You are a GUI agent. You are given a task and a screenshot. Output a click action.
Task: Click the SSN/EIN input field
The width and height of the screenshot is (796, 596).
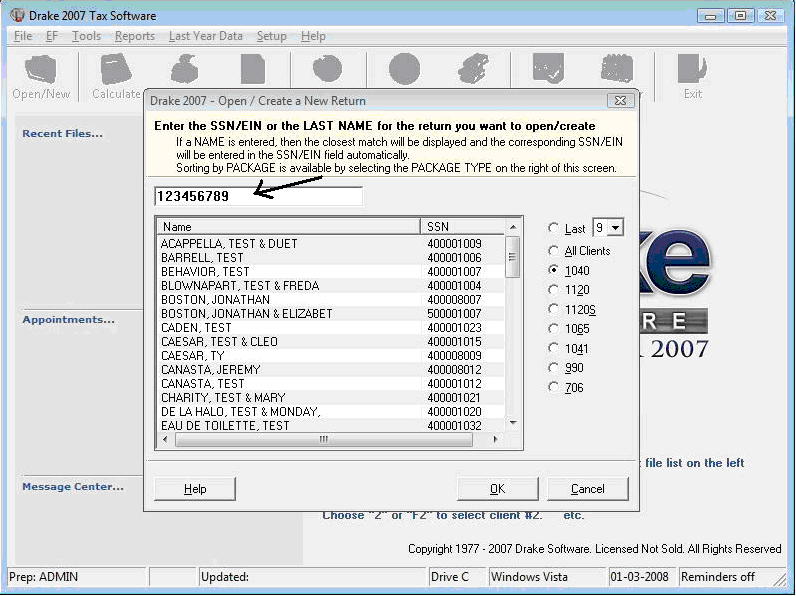point(258,196)
